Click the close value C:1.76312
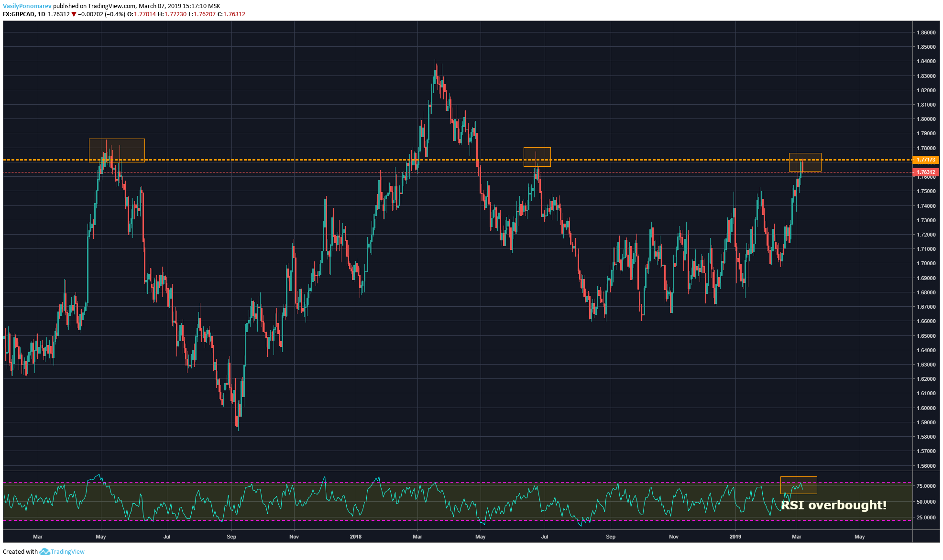Viewport: 943px width, 560px height. tap(231, 14)
